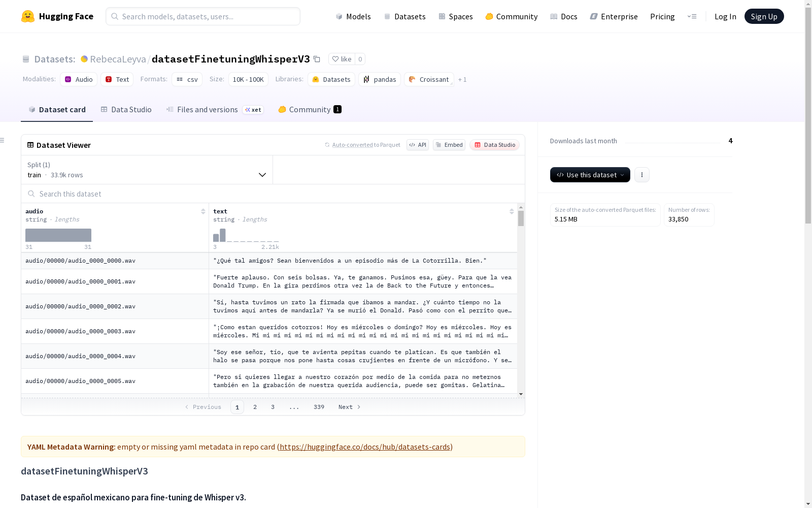Click the Hugging Face logo icon
The height and width of the screenshot is (508, 812).
point(28,16)
